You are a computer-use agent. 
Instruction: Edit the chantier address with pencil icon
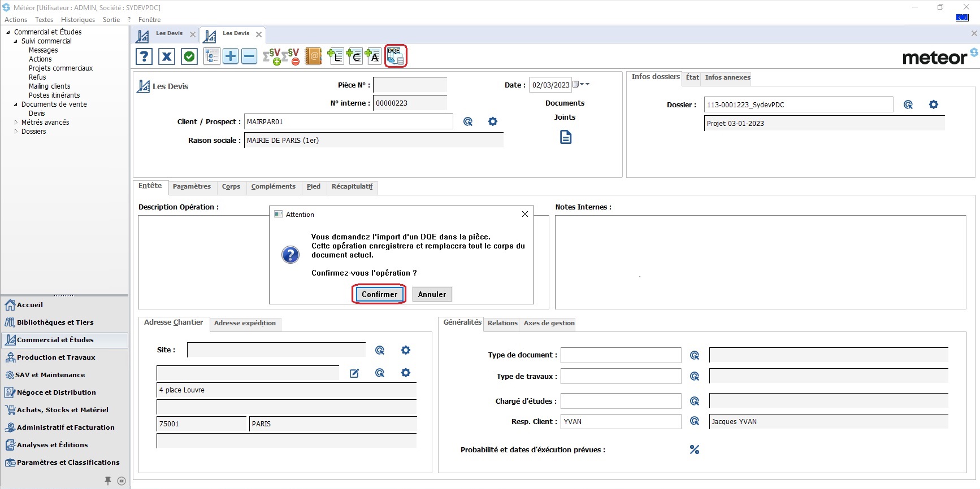point(354,373)
